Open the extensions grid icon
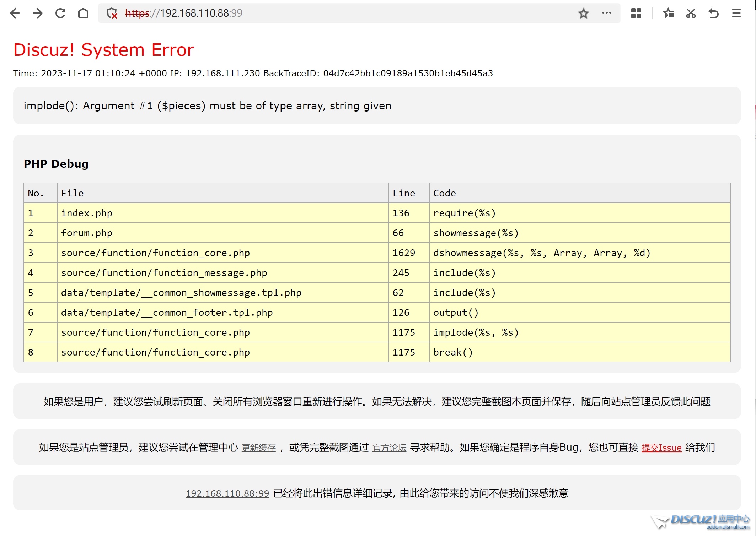This screenshot has height=536, width=756. pos(636,13)
